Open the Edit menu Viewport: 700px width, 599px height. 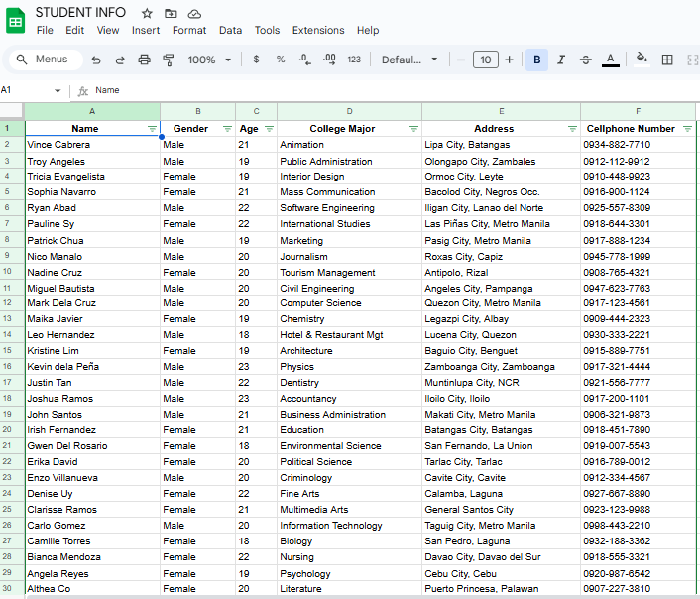[74, 30]
